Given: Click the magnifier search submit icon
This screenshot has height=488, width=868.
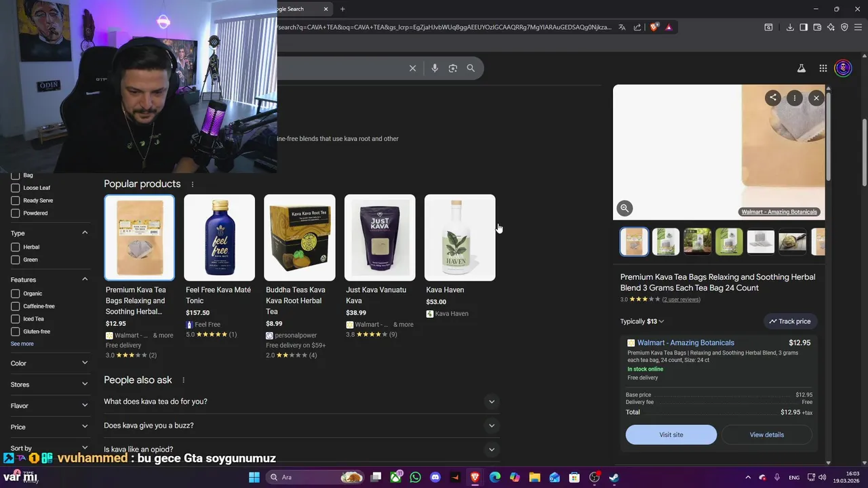Looking at the screenshot, I should [x=471, y=68].
